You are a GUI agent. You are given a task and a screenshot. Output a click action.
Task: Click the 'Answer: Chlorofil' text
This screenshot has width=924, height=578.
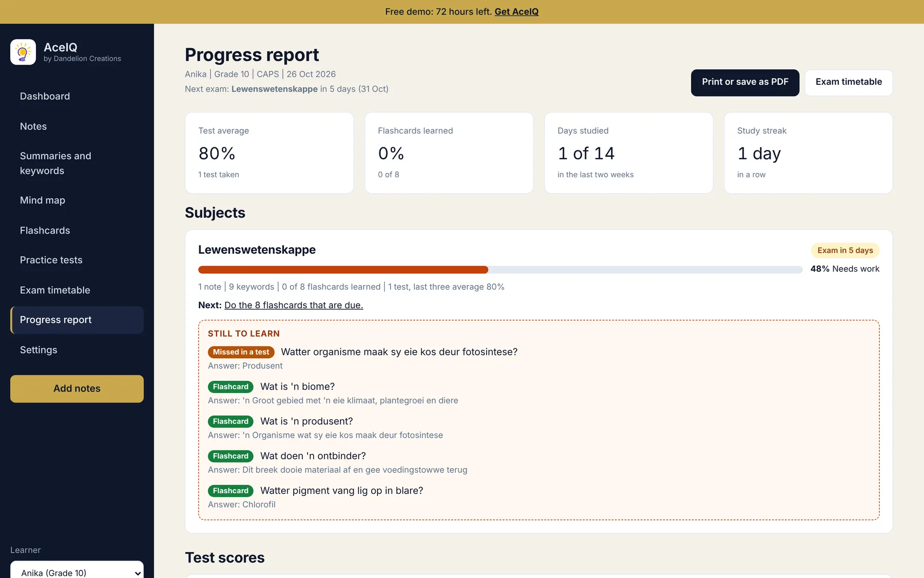coord(242,505)
